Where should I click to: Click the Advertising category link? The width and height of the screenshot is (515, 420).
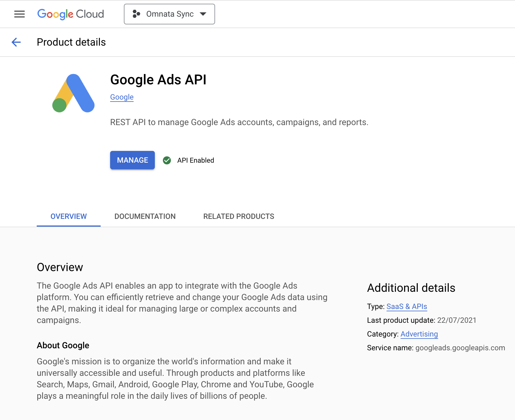[419, 334]
